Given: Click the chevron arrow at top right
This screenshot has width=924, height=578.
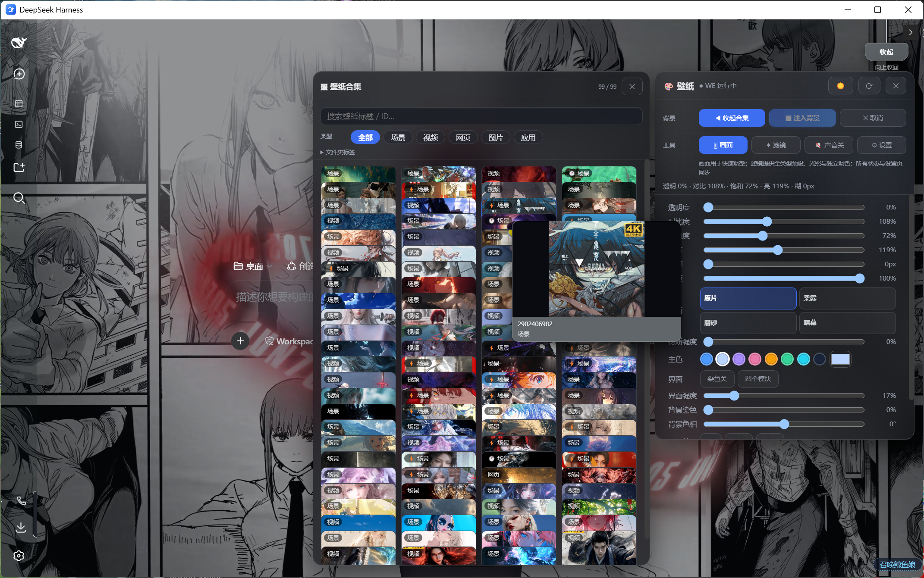Looking at the screenshot, I should click(x=910, y=32).
